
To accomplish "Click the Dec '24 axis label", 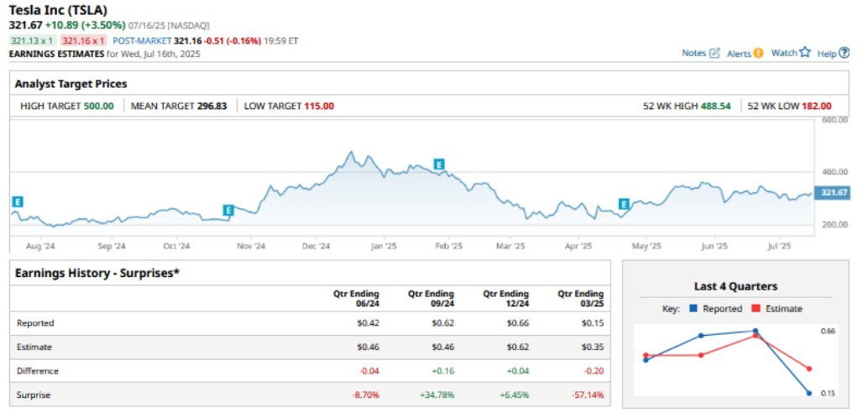I will click(316, 246).
